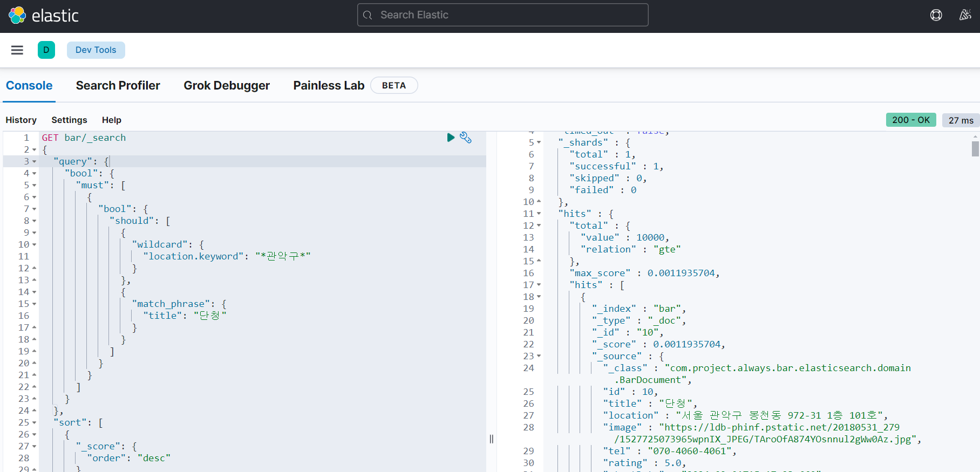Click the 200 - OK status badge
The width and height of the screenshot is (980, 472).
(911, 120)
